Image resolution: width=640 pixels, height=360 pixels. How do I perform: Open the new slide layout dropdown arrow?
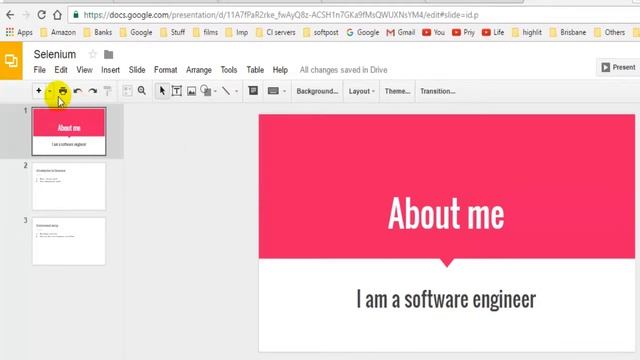[49, 91]
